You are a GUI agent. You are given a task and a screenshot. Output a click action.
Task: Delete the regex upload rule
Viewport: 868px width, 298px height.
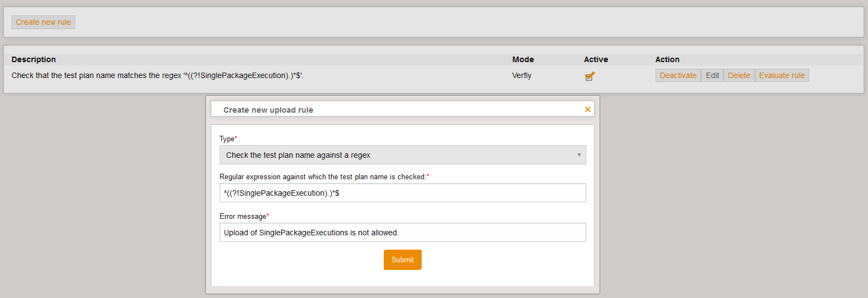(739, 75)
